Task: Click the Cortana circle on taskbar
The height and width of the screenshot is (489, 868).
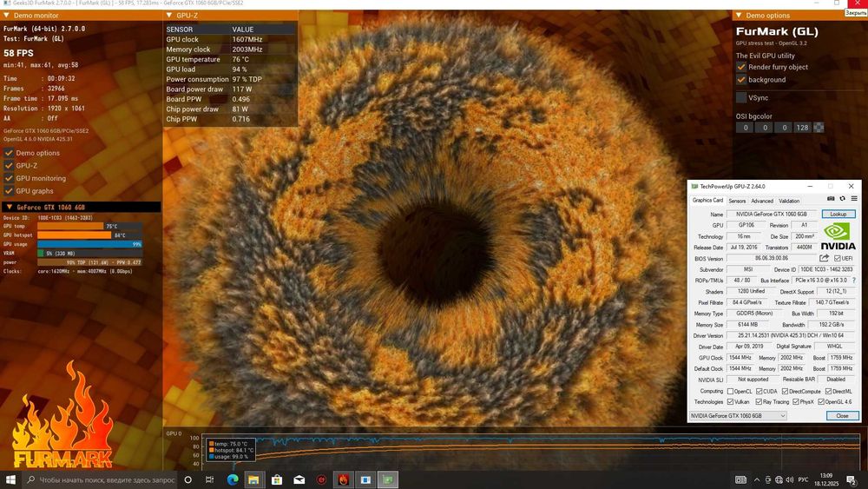Action: click(x=187, y=479)
